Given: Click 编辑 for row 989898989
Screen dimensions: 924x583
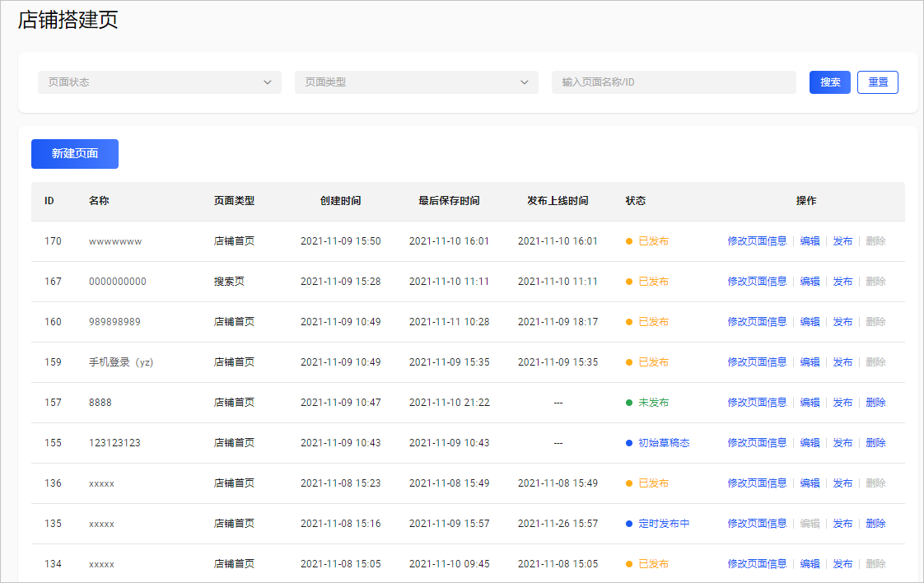Looking at the screenshot, I should click(x=810, y=322).
